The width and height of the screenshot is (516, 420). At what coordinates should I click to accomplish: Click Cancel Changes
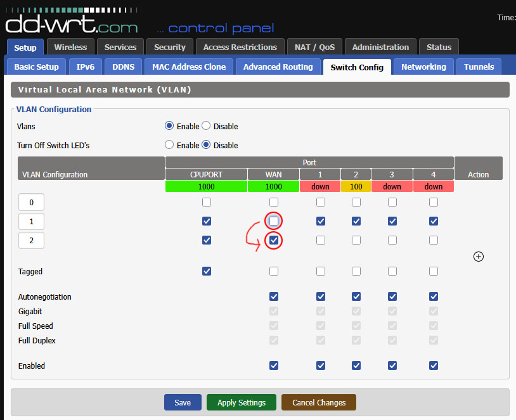pos(318,402)
